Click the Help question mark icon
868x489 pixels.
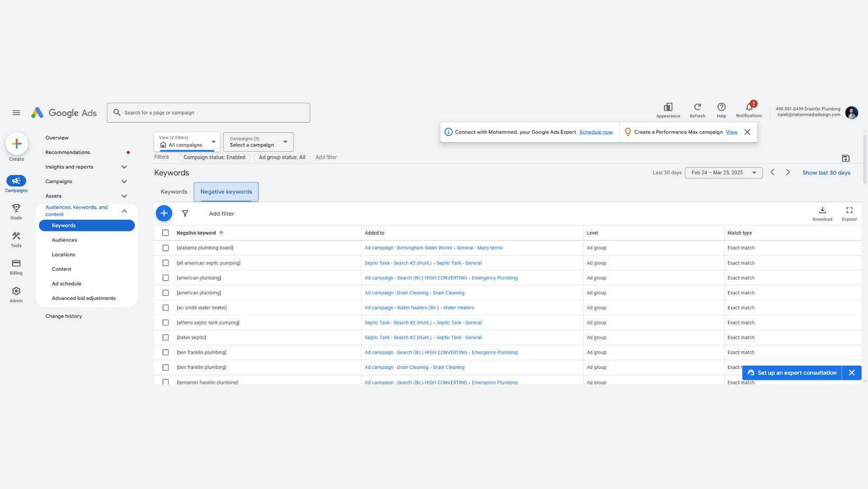[x=721, y=108]
